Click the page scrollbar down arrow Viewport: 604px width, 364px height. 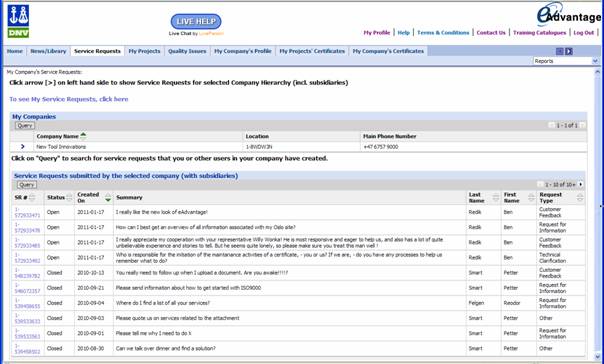[597, 356]
